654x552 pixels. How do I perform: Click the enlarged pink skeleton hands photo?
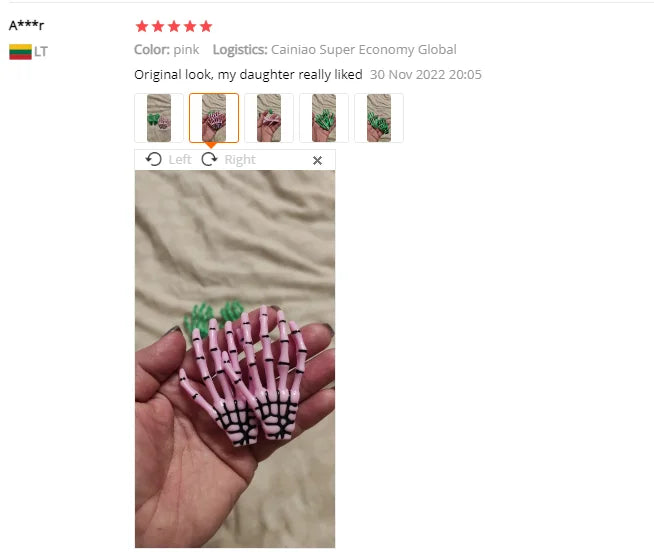235,359
